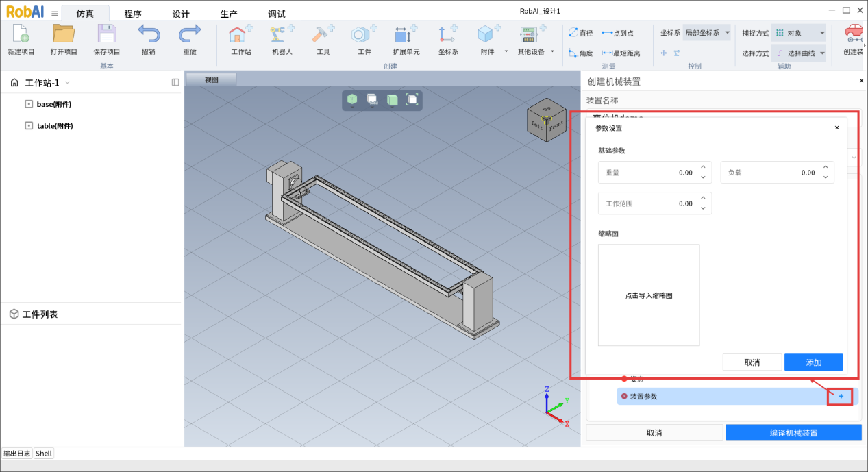Click the red marker beside 装置参数
This screenshot has width=868, height=472.
pos(623,396)
